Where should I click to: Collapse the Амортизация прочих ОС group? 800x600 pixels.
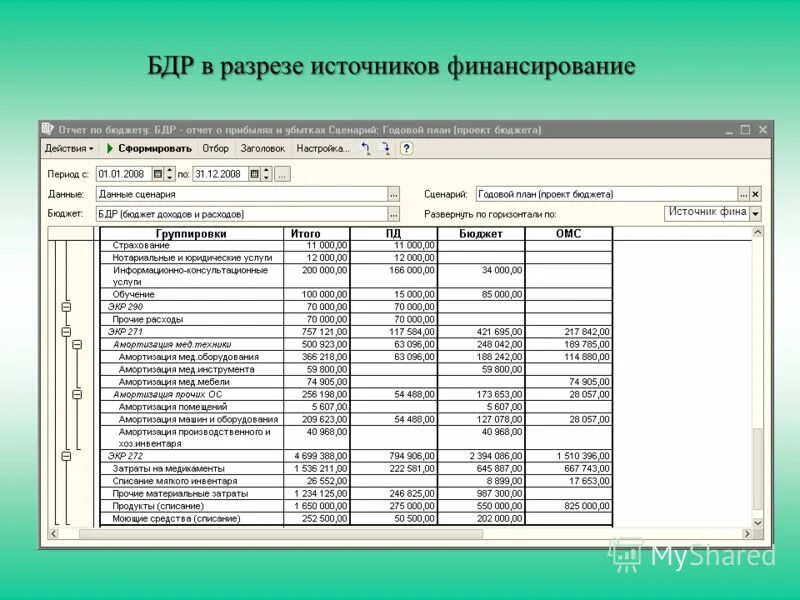[77, 394]
